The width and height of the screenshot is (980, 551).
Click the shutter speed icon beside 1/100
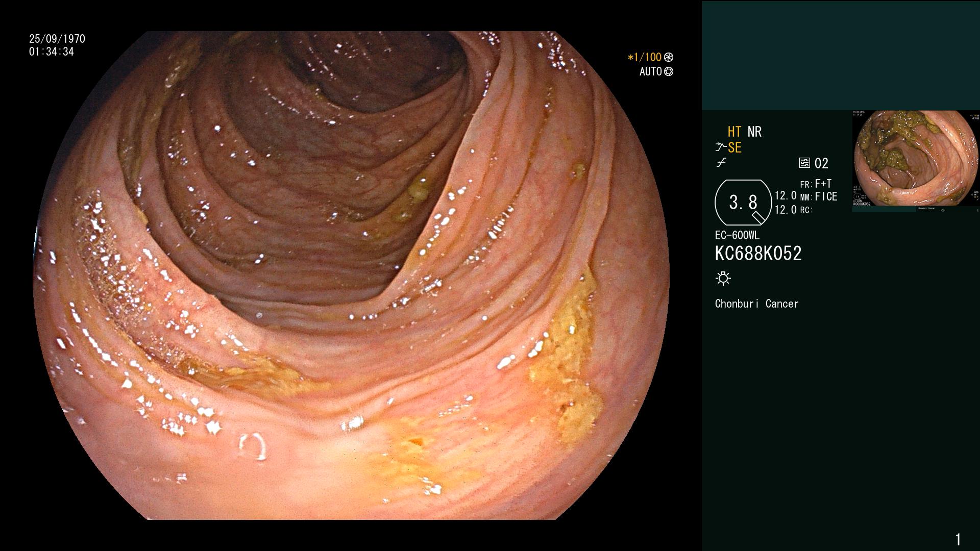669,57
